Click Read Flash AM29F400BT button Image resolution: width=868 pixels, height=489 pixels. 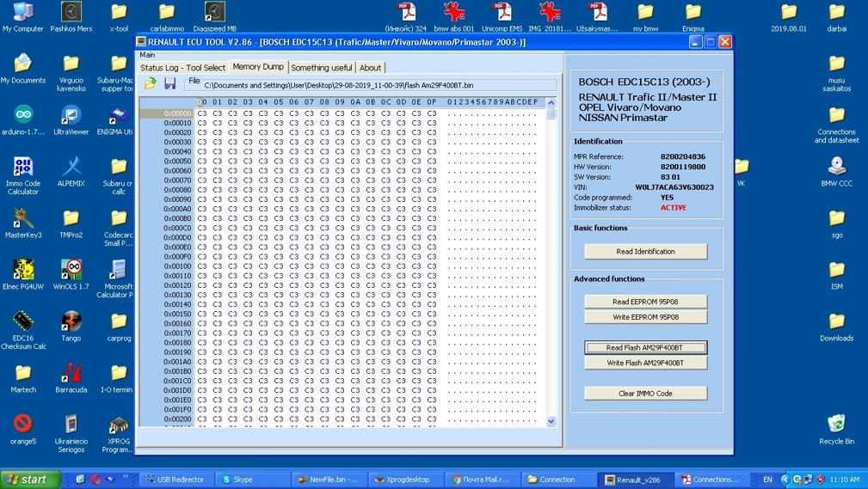click(645, 347)
